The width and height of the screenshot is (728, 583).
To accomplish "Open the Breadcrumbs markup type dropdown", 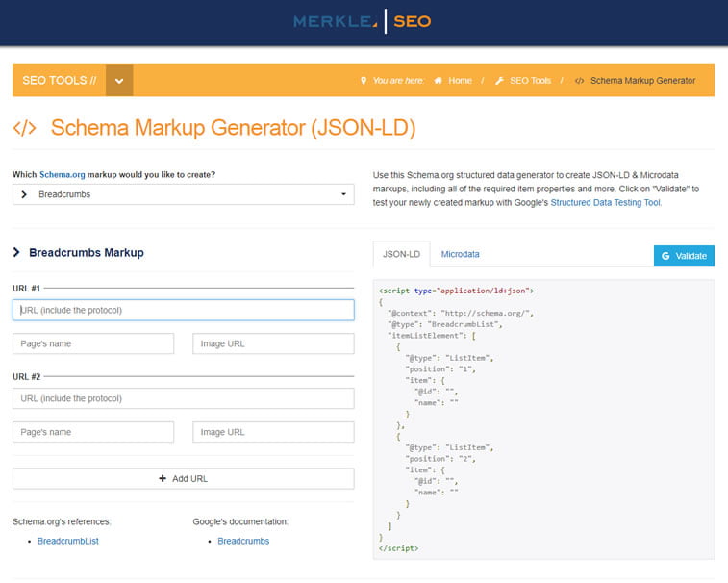I will [184, 194].
